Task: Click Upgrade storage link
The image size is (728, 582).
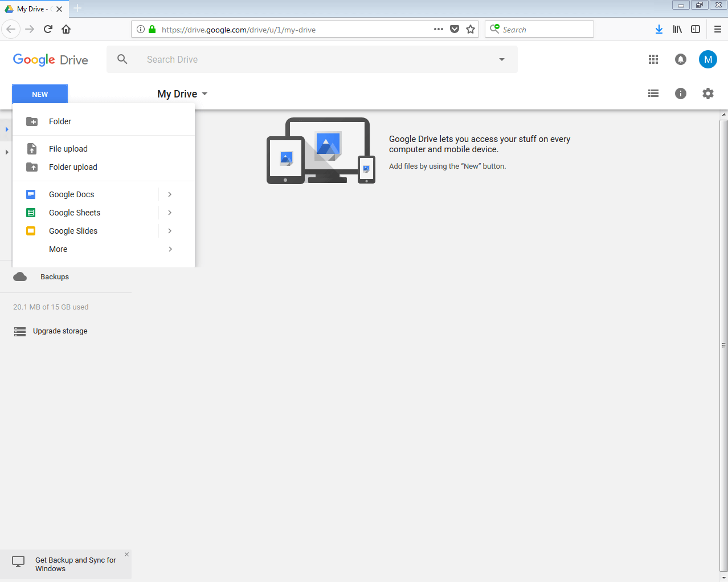Action: [x=60, y=331]
